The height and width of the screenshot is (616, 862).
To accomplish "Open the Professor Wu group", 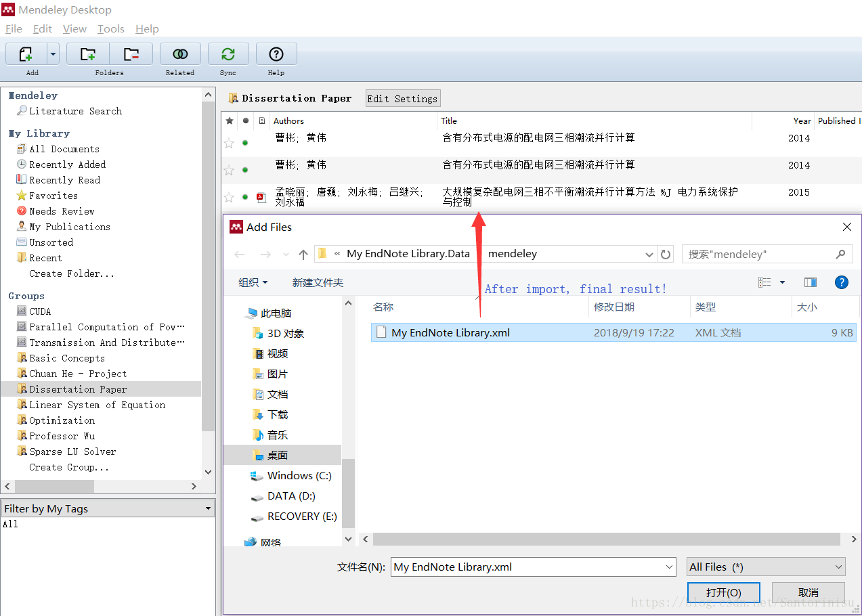I will pos(62,436).
